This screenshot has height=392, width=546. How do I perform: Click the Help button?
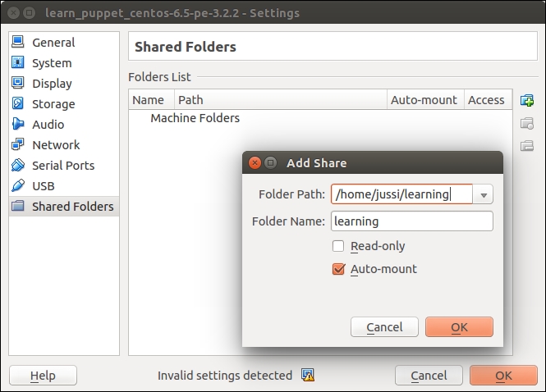[x=43, y=376]
